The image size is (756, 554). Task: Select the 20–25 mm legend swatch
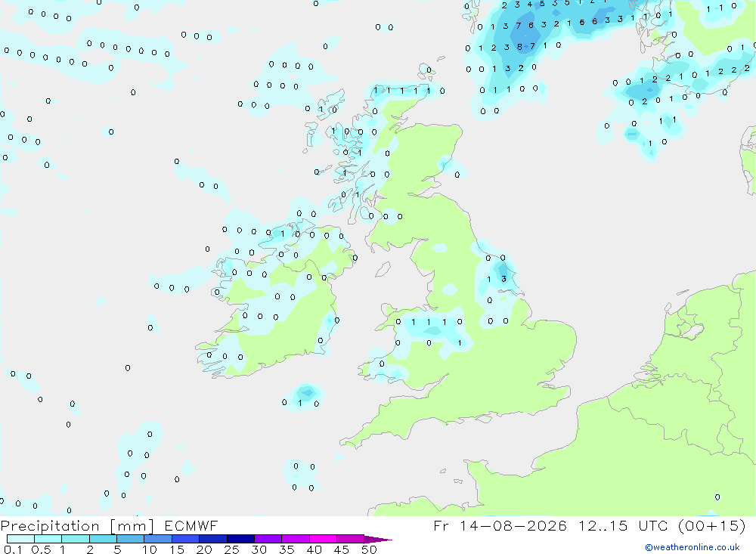[x=213, y=539]
